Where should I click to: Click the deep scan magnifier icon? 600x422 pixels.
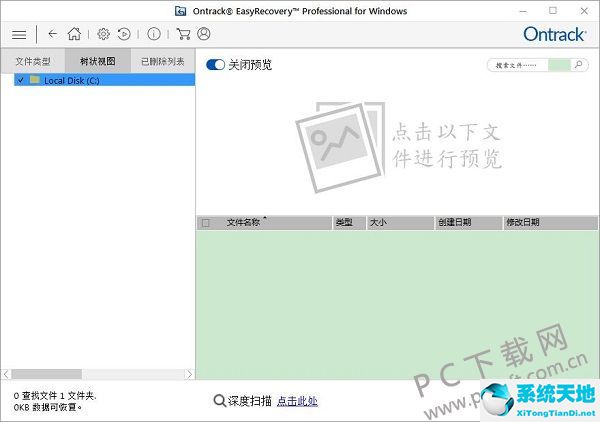219,401
